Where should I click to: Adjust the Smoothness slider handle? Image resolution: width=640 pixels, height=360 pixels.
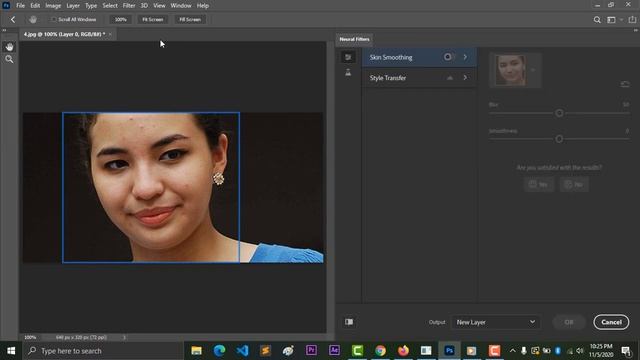[559, 139]
